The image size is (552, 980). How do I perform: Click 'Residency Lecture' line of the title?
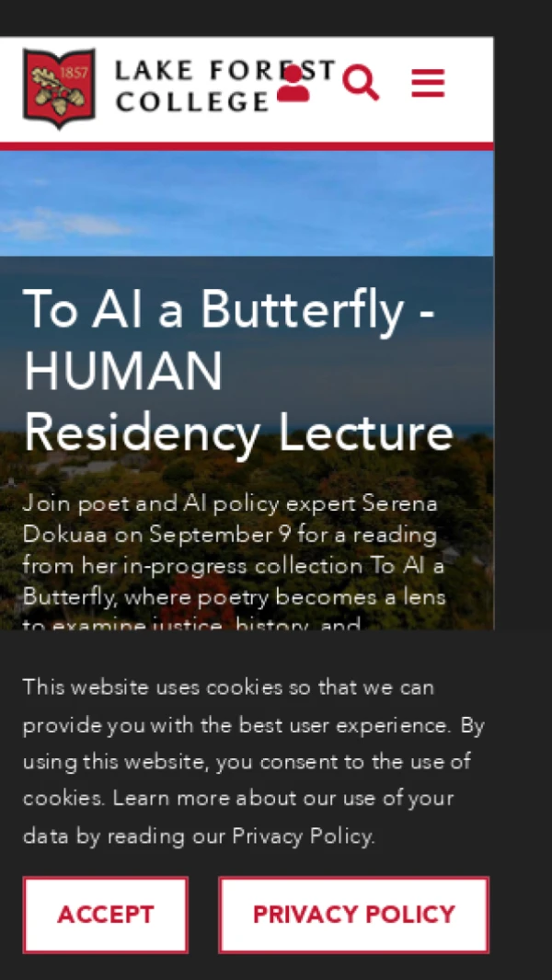point(237,433)
